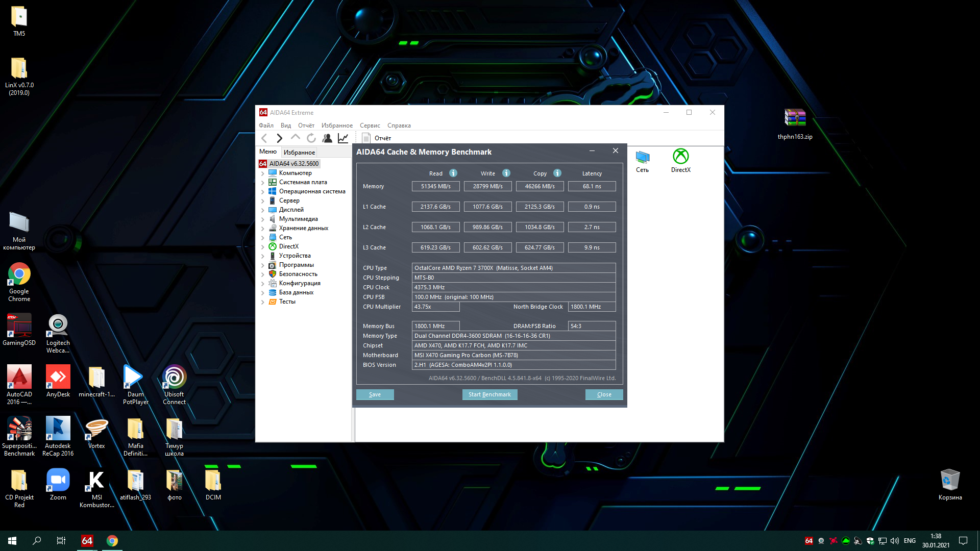Screen dimensions: 980x551
Task: Open taskbar search
Action: pyautogui.click(x=37, y=541)
